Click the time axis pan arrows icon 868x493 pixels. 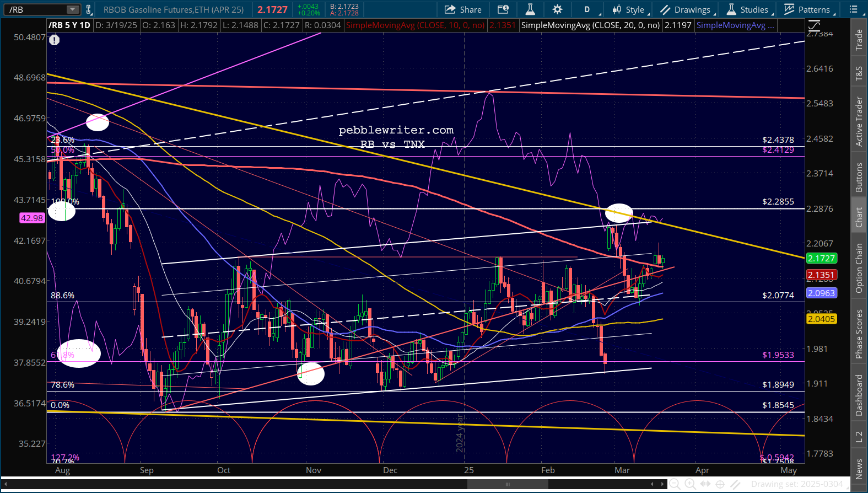tap(705, 484)
